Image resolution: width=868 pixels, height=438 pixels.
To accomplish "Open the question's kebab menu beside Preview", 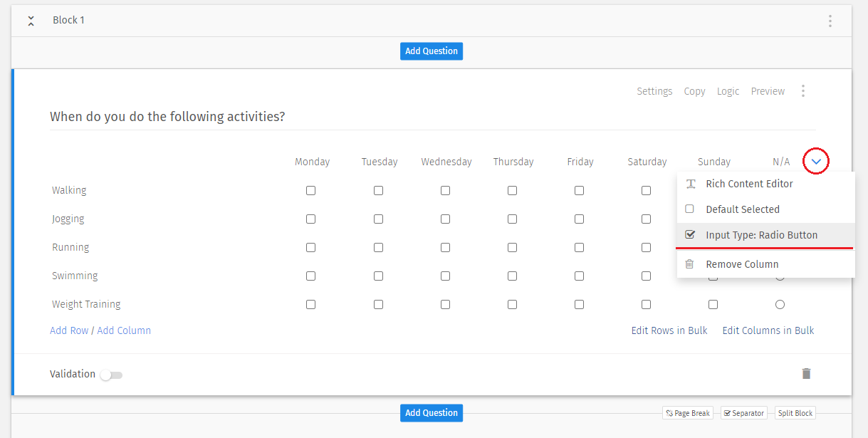I will click(803, 90).
